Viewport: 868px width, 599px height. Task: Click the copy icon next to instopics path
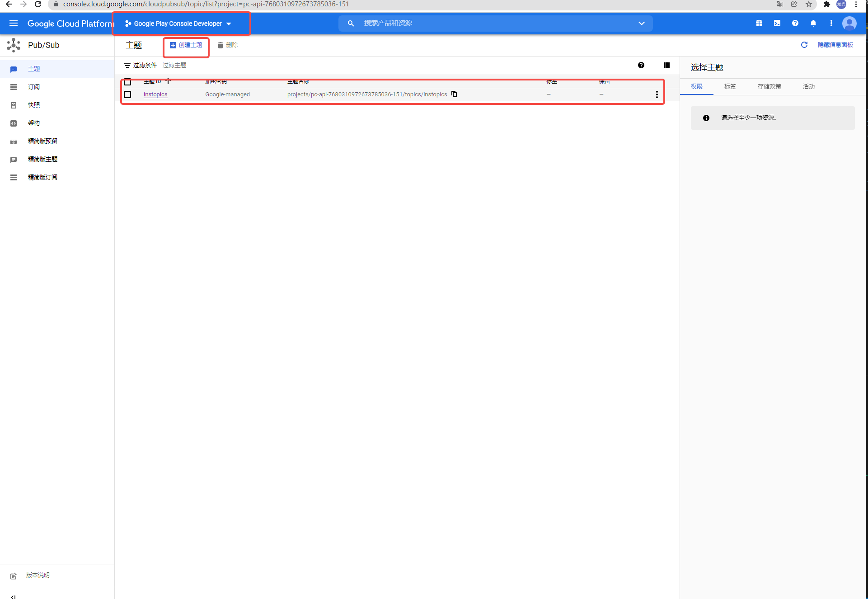455,94
